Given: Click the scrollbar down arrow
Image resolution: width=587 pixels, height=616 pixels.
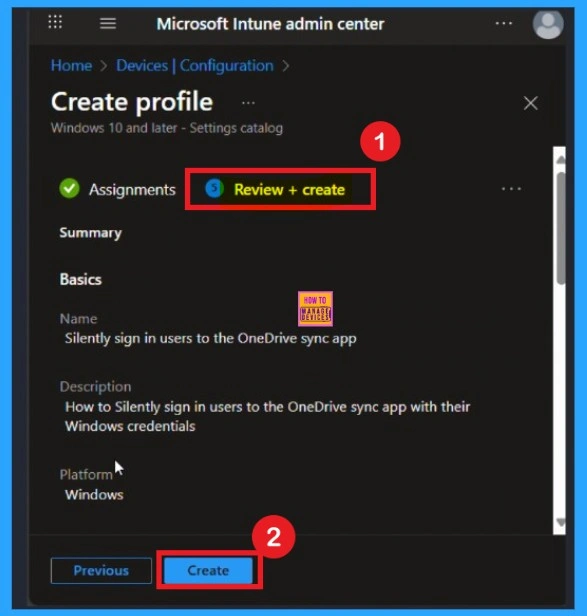Looking at the screenshot, I should coord(560,522).
